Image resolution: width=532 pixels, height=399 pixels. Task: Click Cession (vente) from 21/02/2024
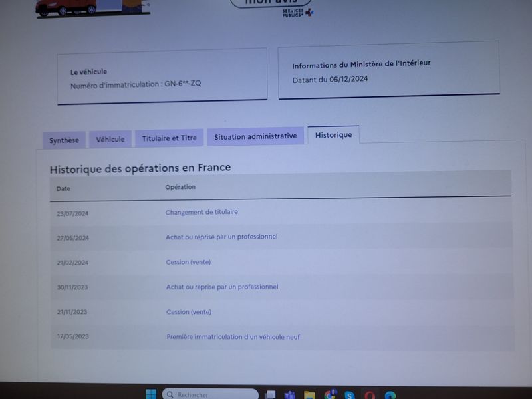point(188,262)
